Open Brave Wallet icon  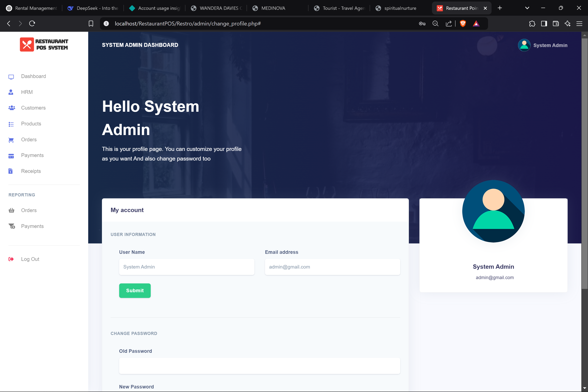pos(555,24)
